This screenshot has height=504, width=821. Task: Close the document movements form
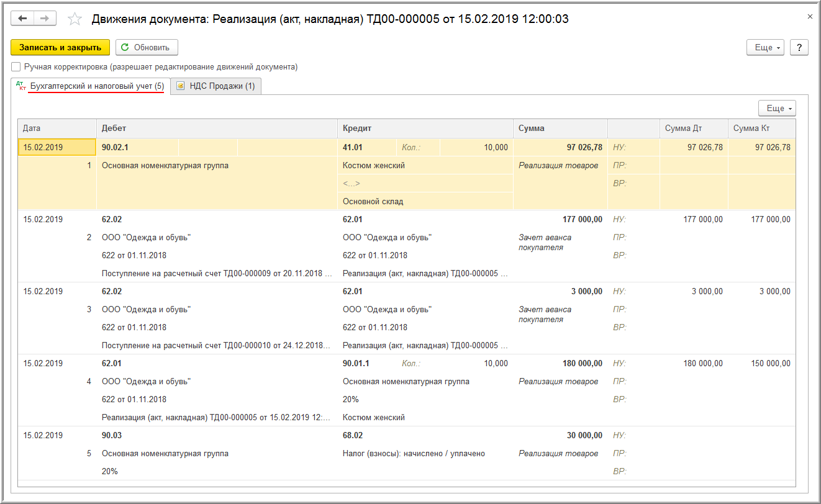[x=810, y=17]
